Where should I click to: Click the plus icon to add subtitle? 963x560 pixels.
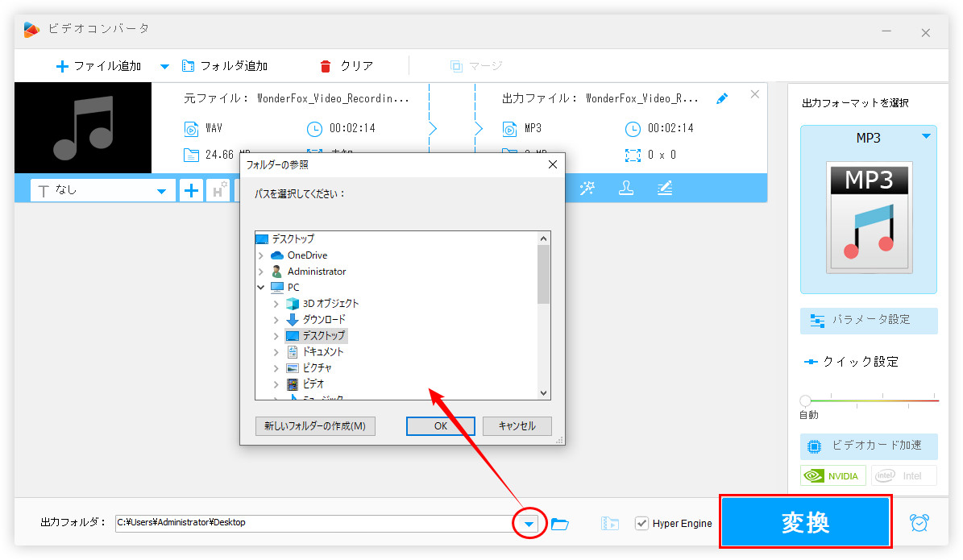pos(191,190)
